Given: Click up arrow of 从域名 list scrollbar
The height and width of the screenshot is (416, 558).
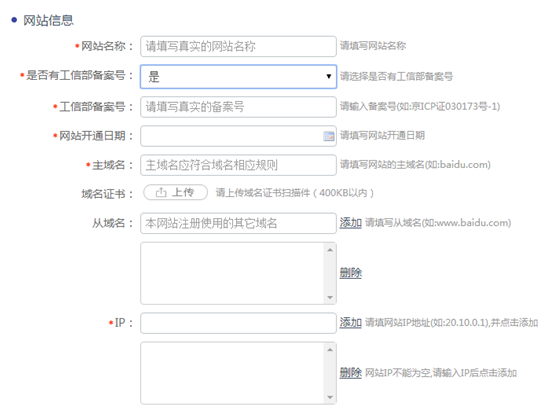Looking at the screenshot, I should pyautogui.click(x=330, y=250).
